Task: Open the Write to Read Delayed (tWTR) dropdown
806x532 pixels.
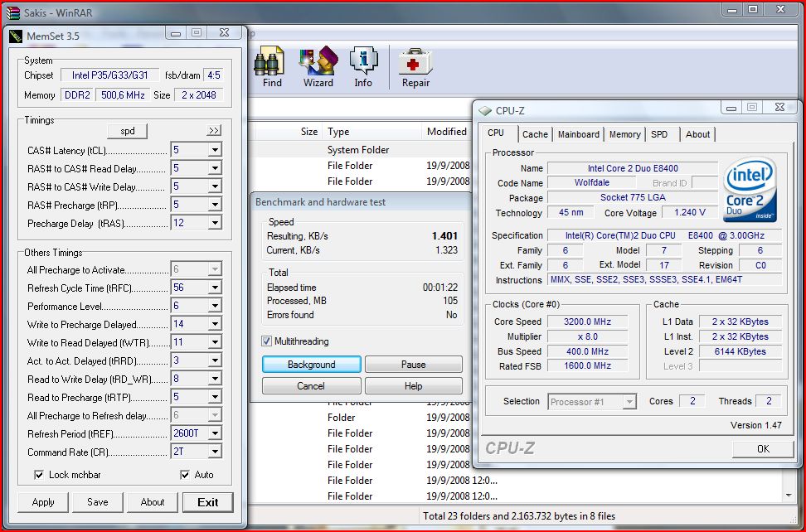Action: [215, 342]
